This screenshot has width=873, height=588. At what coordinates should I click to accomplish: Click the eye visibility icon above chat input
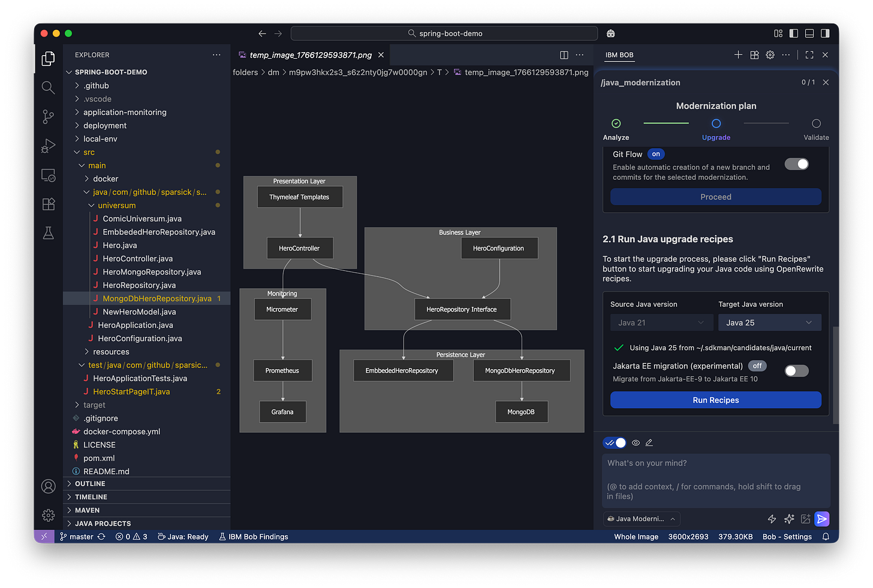pos(636,443)
